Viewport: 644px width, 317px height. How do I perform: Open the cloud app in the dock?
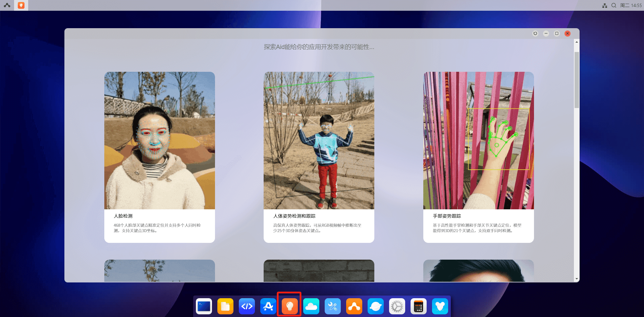[x=311, y=306]
